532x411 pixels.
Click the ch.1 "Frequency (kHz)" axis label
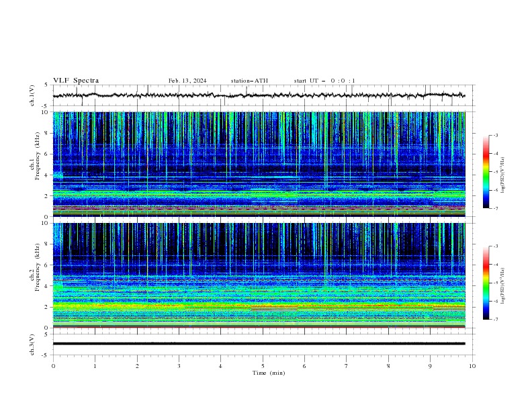(x=38, y=156)
